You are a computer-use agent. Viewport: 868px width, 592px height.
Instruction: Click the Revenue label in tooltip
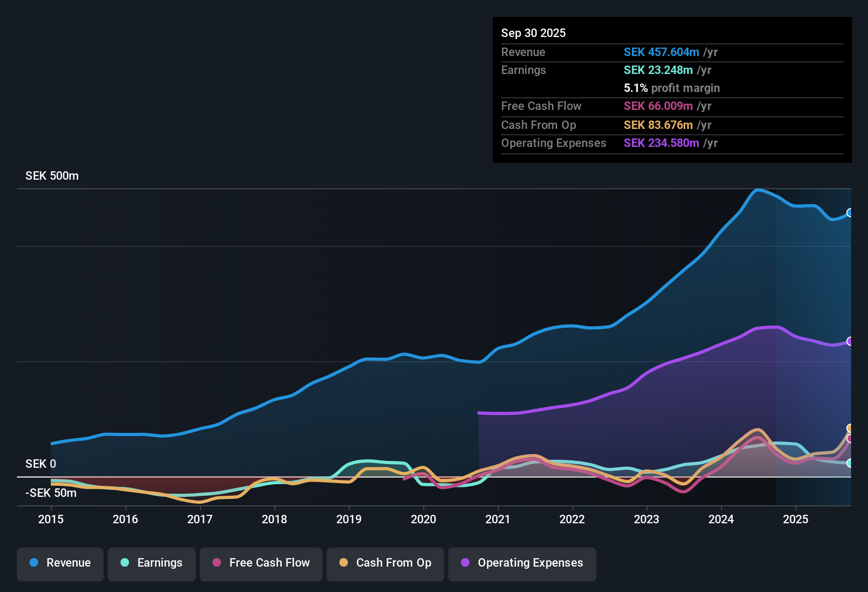pos(523,52)
